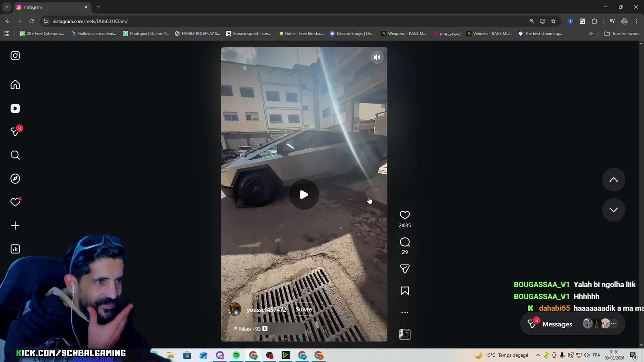Open the blue shield extension icon

click(x=570, y=21)
